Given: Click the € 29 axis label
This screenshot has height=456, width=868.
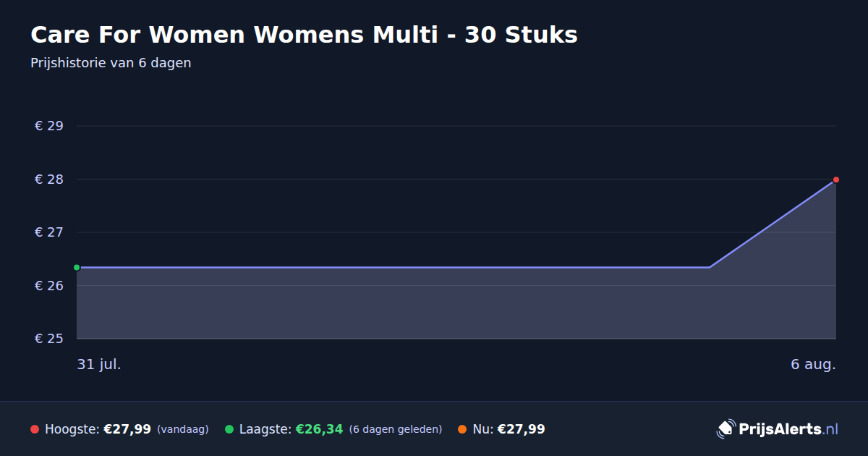Looking at the screenshot, I should (49, 126).
